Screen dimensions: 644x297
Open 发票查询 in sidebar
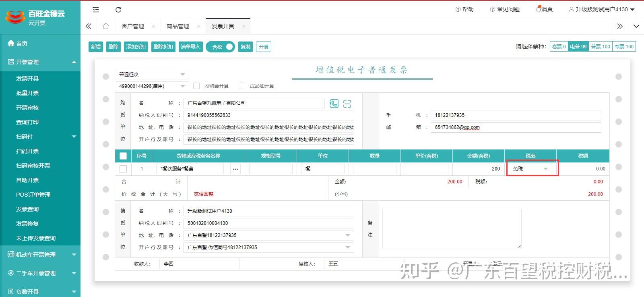point(27,209)
